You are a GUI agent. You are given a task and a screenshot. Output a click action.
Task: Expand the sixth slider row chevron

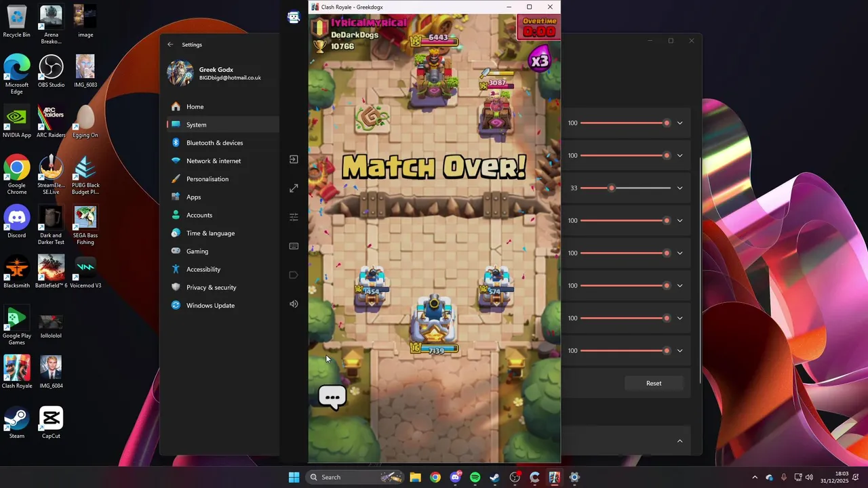tap(679, 285)
